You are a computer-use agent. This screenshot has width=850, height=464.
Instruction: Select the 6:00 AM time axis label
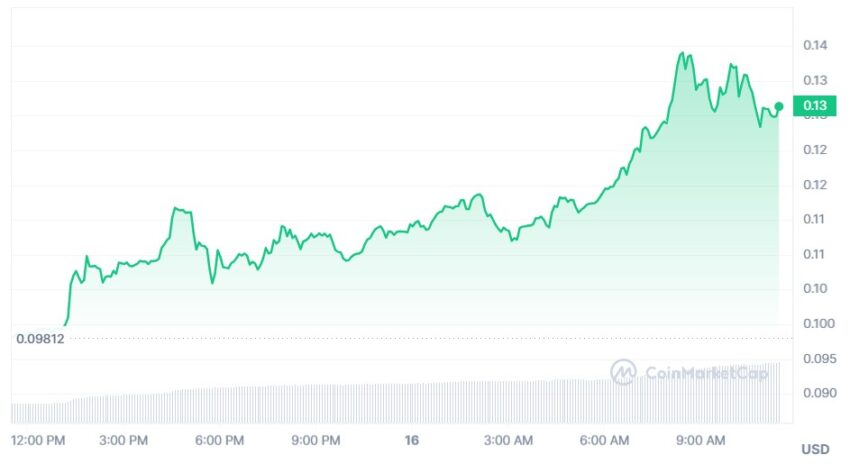[x=604, y=440]
